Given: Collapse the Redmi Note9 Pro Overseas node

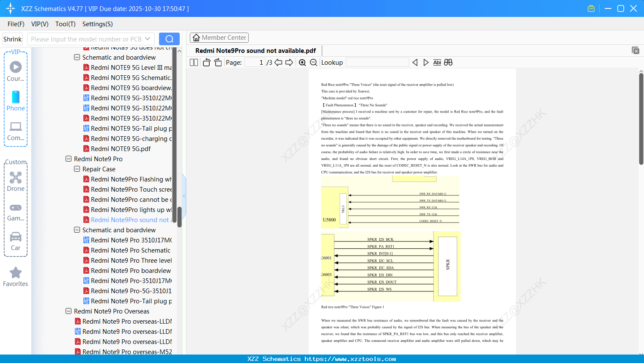Looking at the screenshot, I should click(69, 311).
